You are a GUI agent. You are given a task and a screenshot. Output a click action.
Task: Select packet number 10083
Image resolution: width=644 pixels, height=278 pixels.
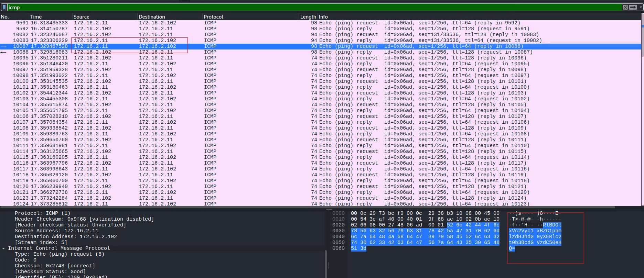coord(320,40)
